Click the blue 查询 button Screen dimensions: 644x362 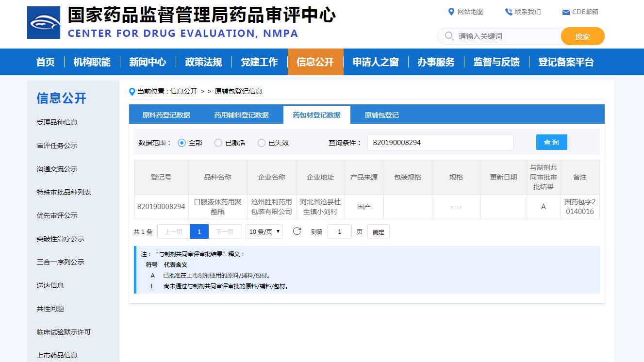(x=552, y=142)
